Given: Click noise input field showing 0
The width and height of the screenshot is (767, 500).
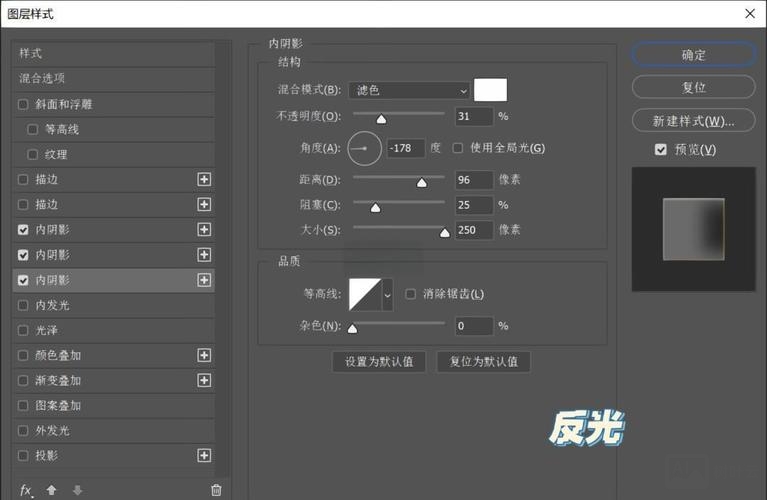Looking at the screenshot, I should coord(474,326).
